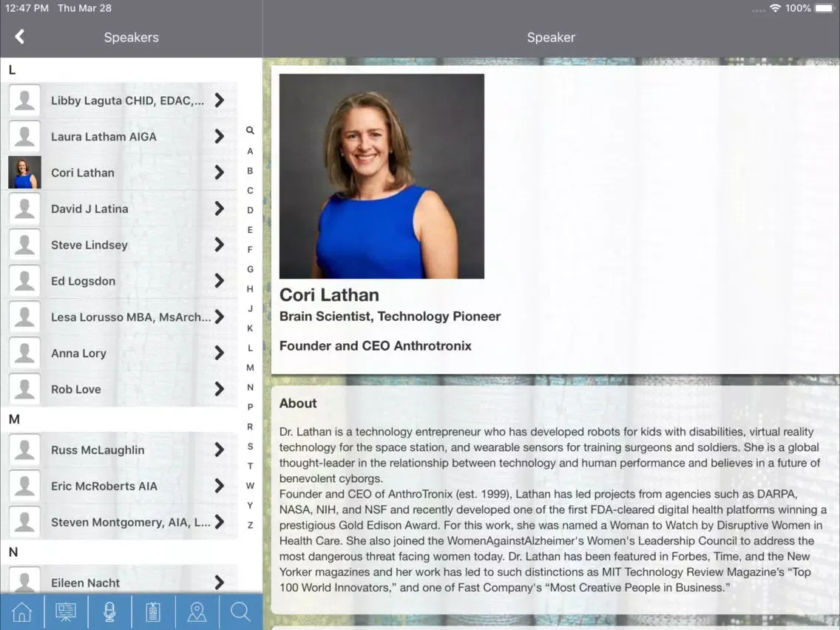Open Ed Logsdon's chevron
840x630 pixels.
(219, 281)
